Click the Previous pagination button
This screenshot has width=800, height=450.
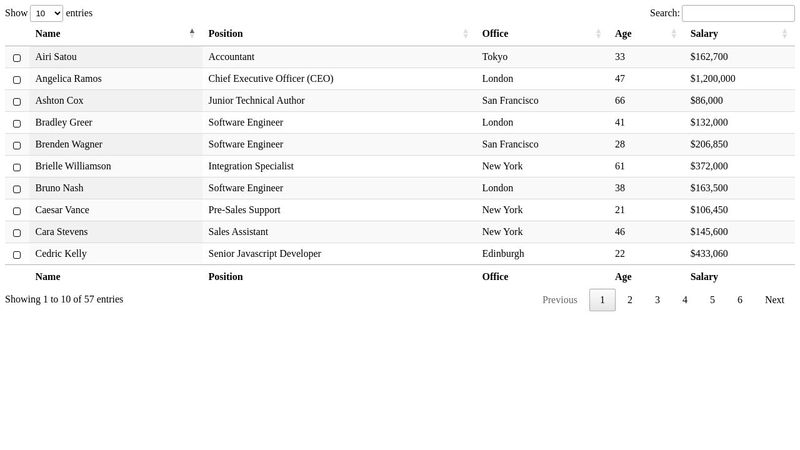pos(560,300)
